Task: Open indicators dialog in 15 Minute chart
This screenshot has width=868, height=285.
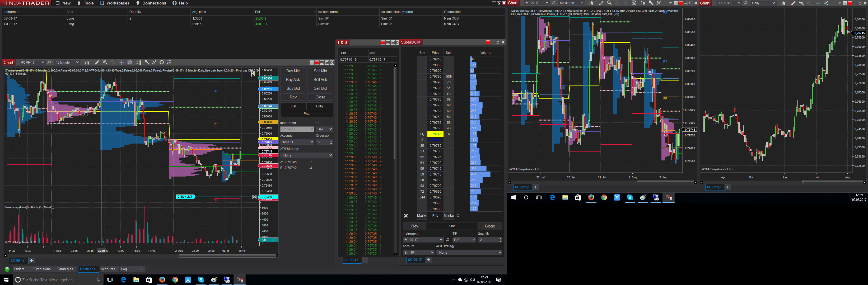Action: (154, 63)
